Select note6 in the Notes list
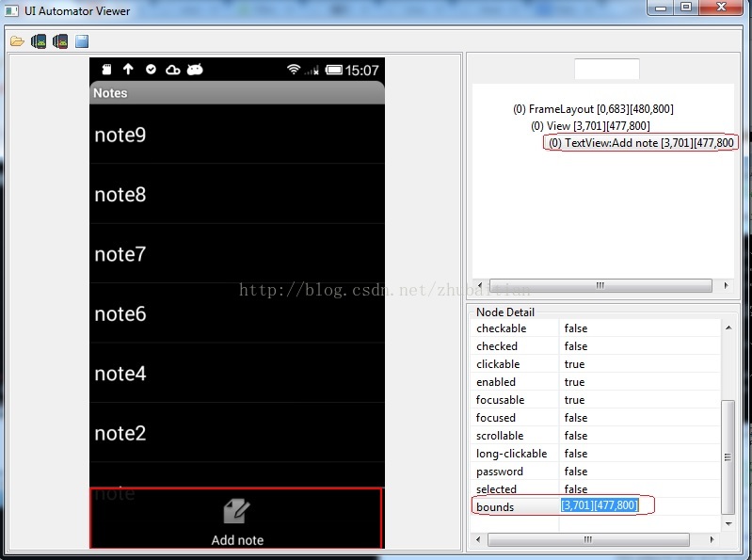The image size is (752, 560). click(237, 313)
